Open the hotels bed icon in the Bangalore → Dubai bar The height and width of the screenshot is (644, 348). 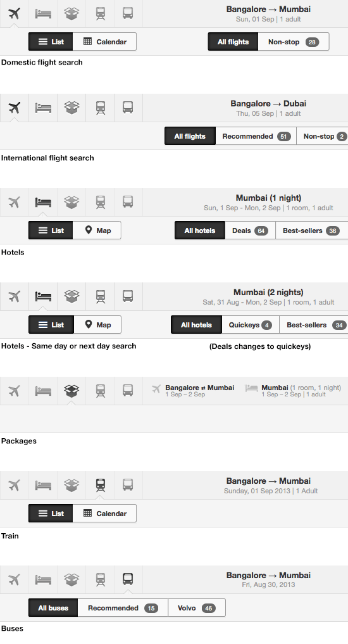point(43,108)
